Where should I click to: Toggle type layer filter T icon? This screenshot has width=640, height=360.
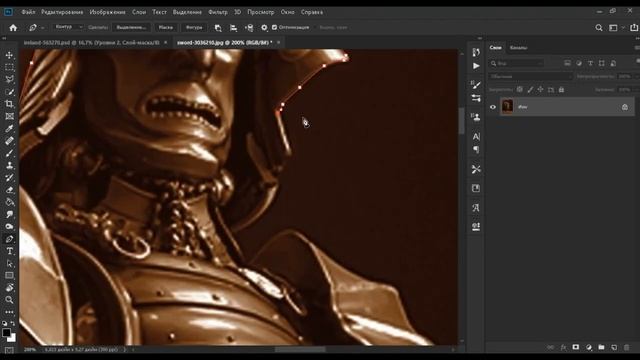pyautogui.click(x=590, y=63)
